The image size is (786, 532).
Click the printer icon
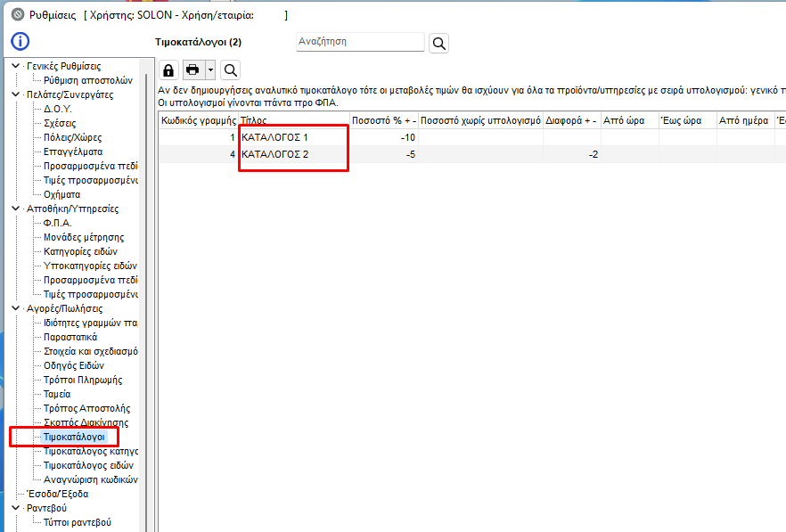click(192, 70)
